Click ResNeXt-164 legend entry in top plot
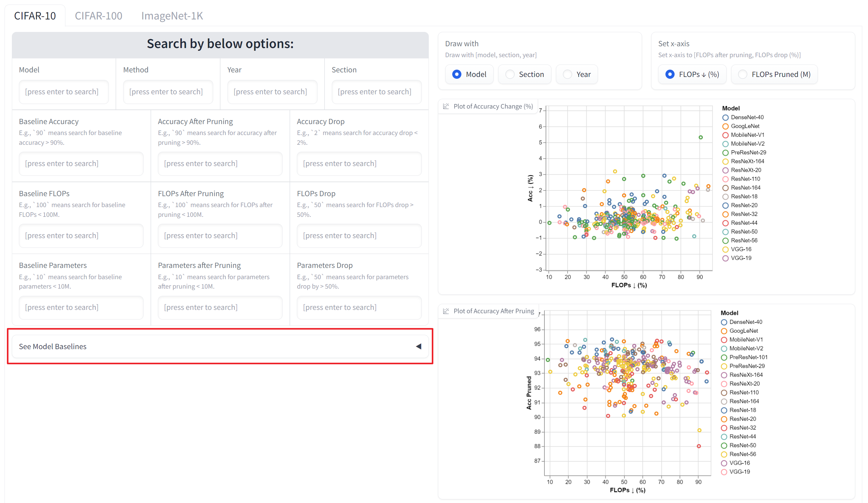 743,161
